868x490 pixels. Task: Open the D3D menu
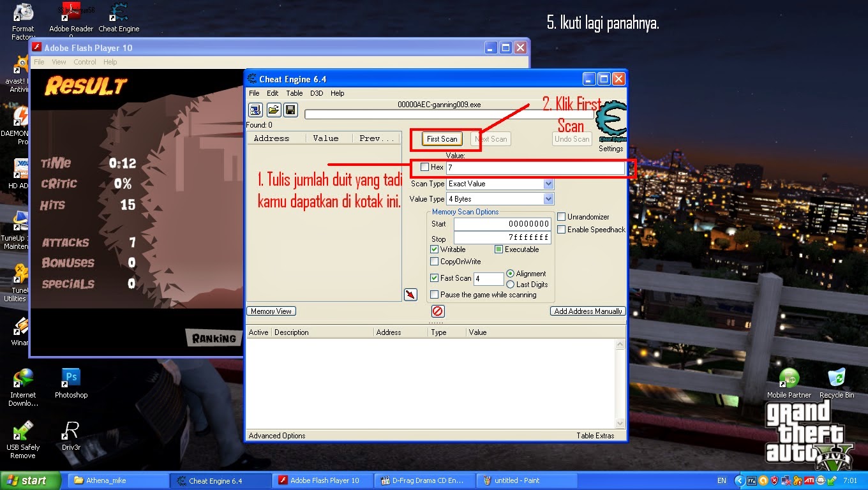(x=317, y=93)
